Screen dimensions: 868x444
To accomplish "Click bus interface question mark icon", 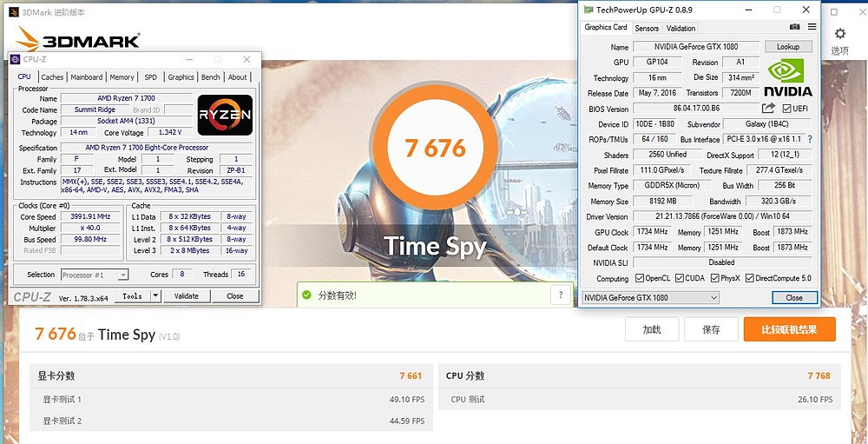I will (x=810, y=139).
